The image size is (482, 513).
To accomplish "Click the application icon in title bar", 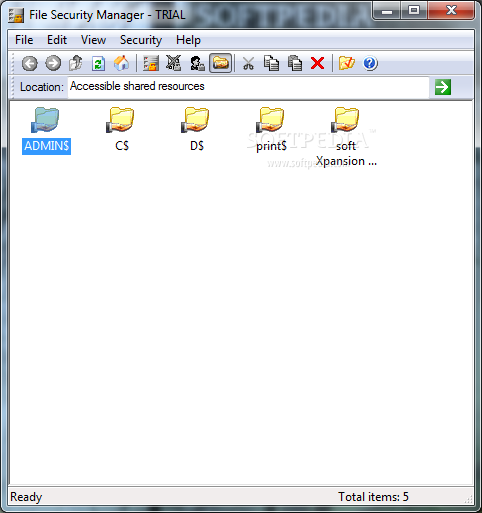I will [x=16, y=15].
